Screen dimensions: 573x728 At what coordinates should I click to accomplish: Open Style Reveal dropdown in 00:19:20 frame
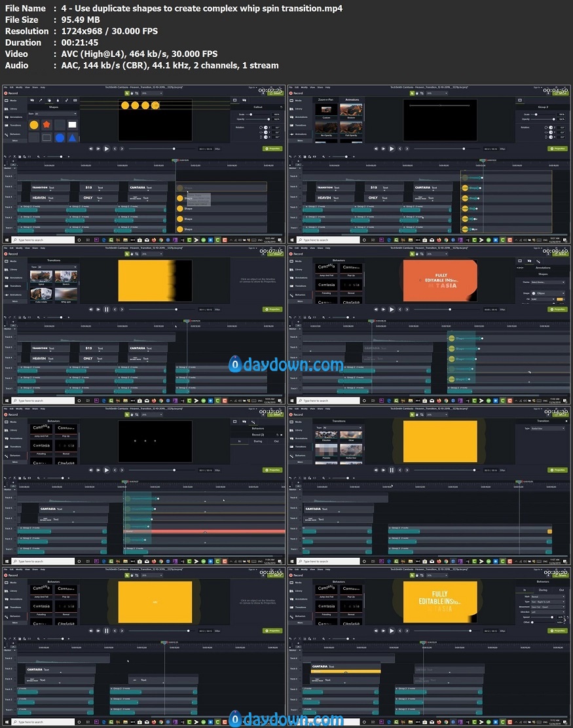(x=548, y=596)
